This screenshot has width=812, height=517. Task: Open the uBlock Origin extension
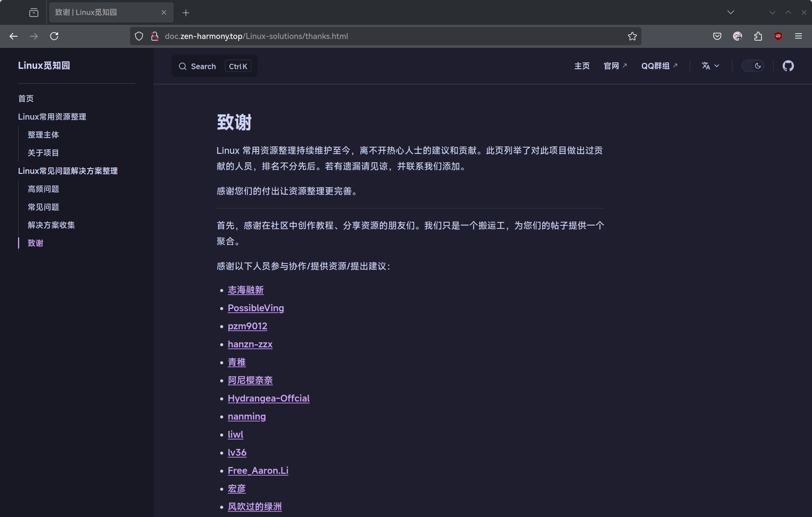pos(777,36)
